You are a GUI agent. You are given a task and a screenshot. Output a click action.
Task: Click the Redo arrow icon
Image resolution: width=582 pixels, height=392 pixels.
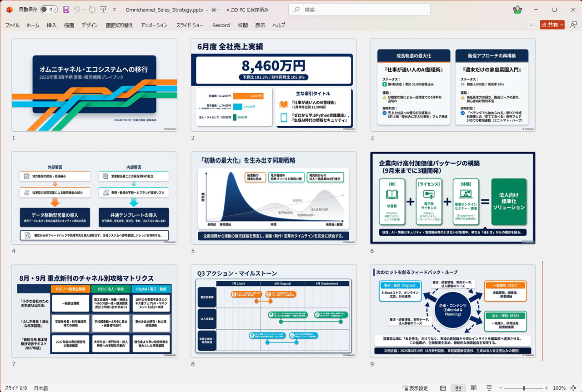pos(92,10)
